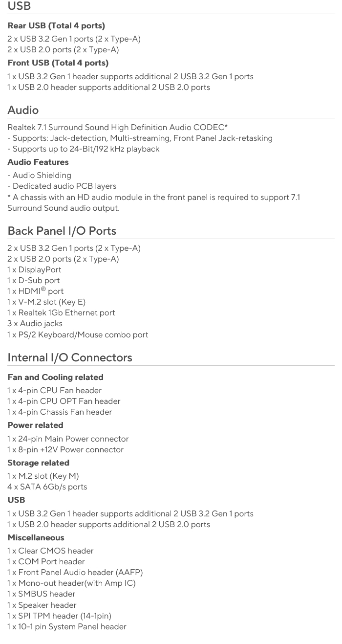Click the Dedicated audio PCB layers line
Image resolution: width=342 pixels, height=644 pixels.
[x=62, y=186]
